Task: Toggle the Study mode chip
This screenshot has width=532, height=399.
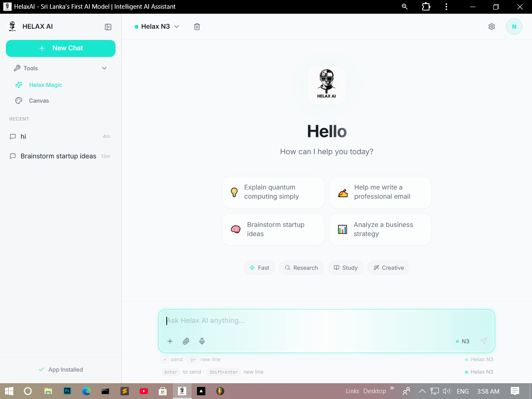Action: [x=346, y=268]
